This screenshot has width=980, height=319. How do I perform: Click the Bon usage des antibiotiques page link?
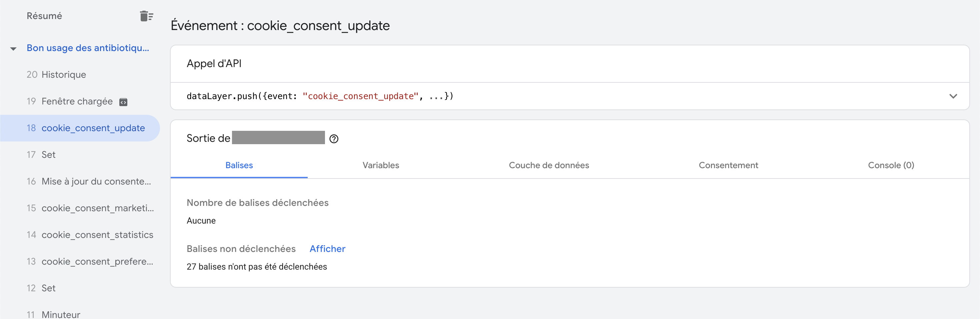click(87, 48)
